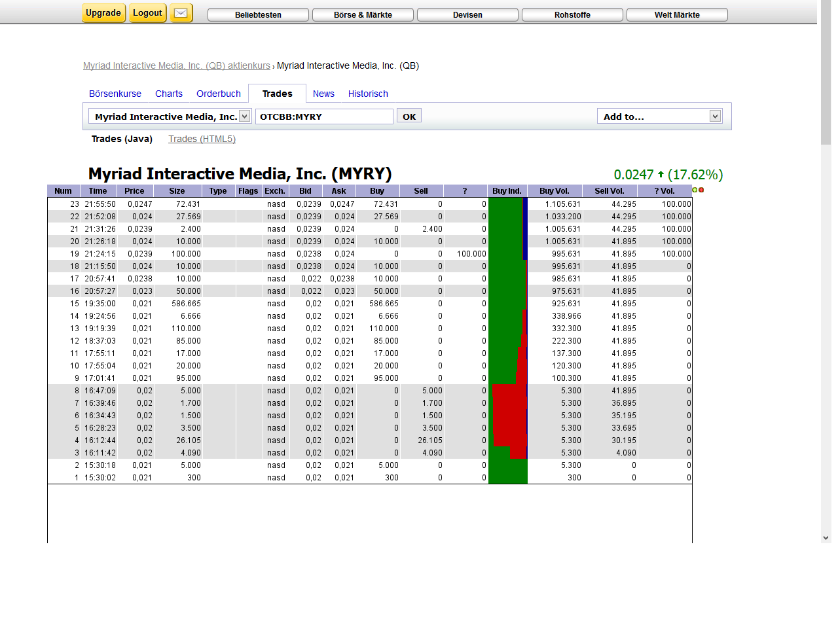Click the Type column header
This screenshot has height=644, width=838.
tap(219, 191)
